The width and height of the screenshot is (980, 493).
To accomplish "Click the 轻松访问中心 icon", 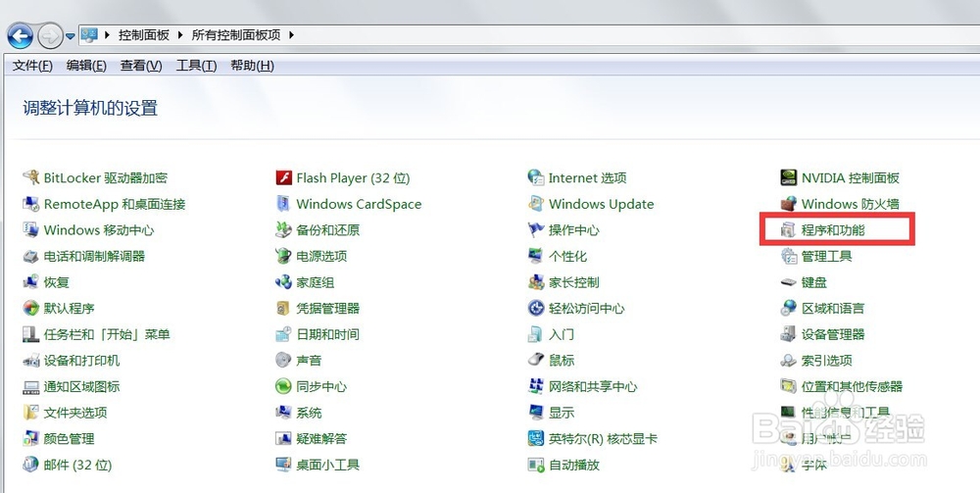I will click(x=536, y=308).
